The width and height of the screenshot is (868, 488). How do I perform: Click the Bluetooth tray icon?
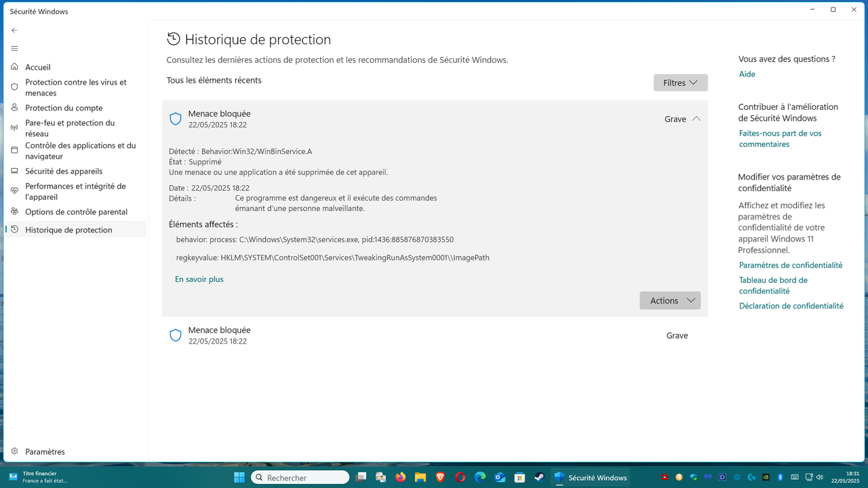click(780, 477)
